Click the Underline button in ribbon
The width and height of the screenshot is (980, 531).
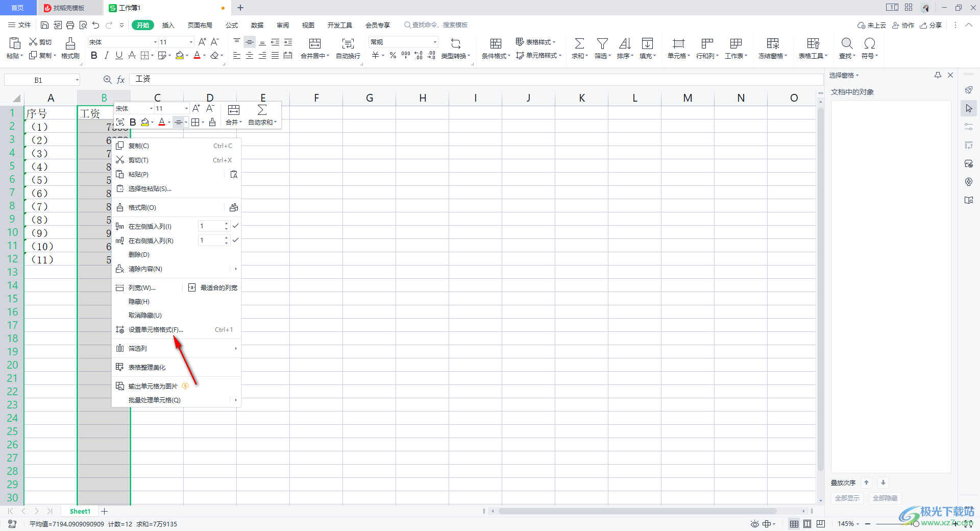click(x=119, y=55)
